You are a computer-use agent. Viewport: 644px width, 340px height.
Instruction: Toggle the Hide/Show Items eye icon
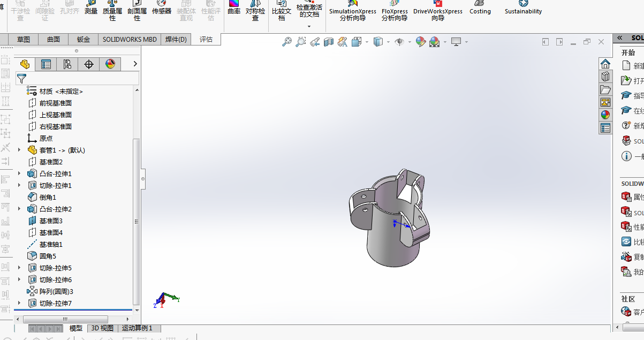pyautogui.click(x=399, y=42)
